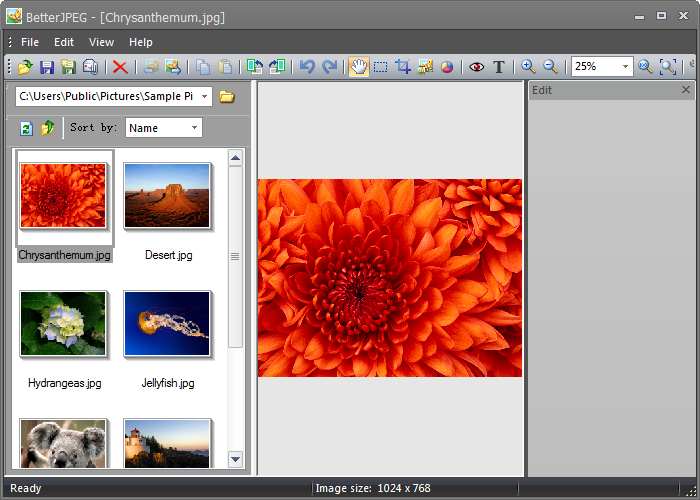Activate the hand pan tool
Viewport: 700px width, 500px height.
coord(358,67)
